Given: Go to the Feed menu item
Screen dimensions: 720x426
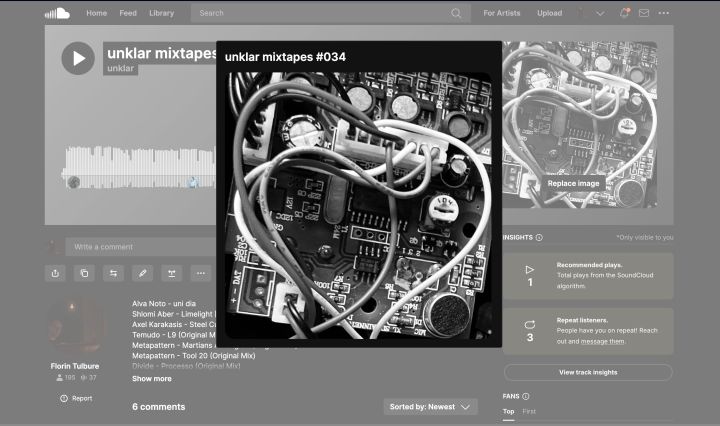Looking at the screenshot, I should (x=128, y=13).
